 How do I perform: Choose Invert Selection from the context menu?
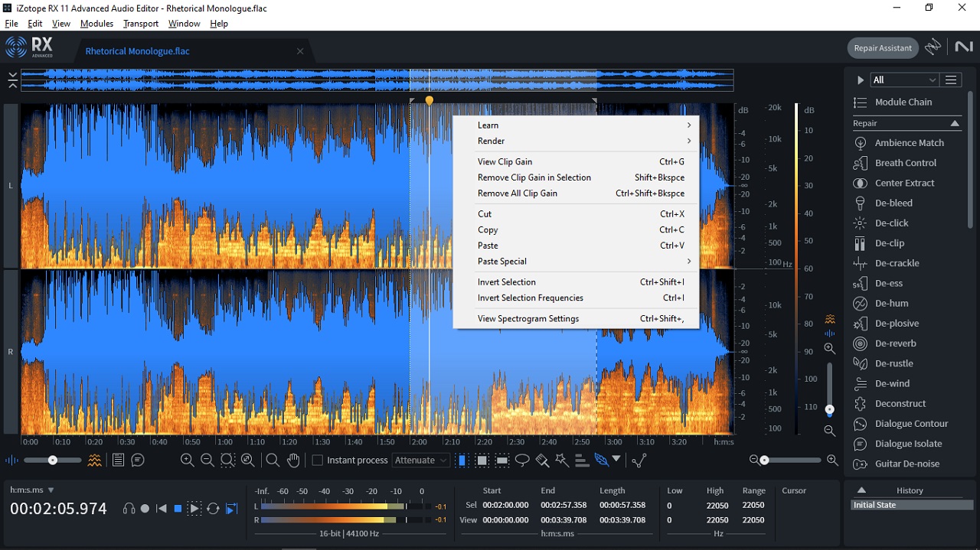[x=507, y=282]
